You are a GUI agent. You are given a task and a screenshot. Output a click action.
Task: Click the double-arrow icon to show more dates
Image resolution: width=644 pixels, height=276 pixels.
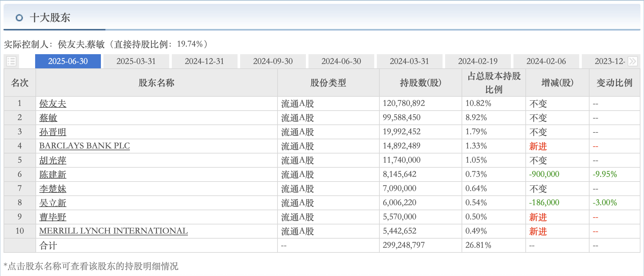(x=632, y=61)
